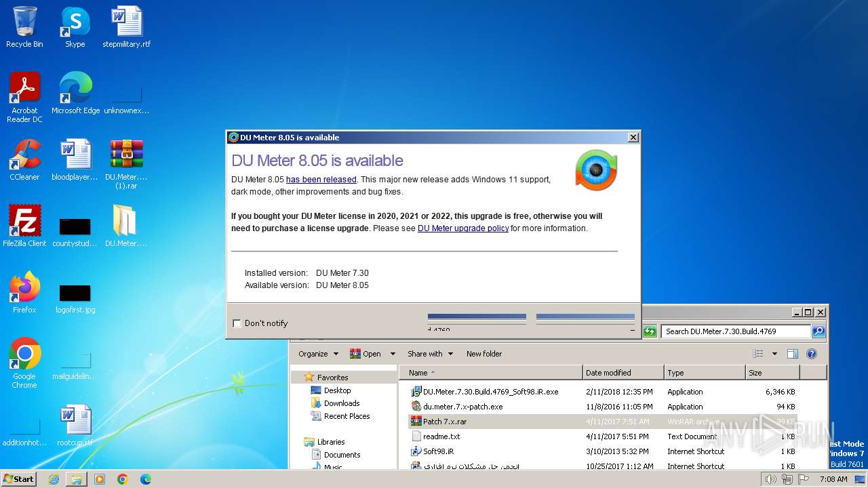The image size is (868, 488).
Task: Click the Explorer help icon
Action: point(812,354)
